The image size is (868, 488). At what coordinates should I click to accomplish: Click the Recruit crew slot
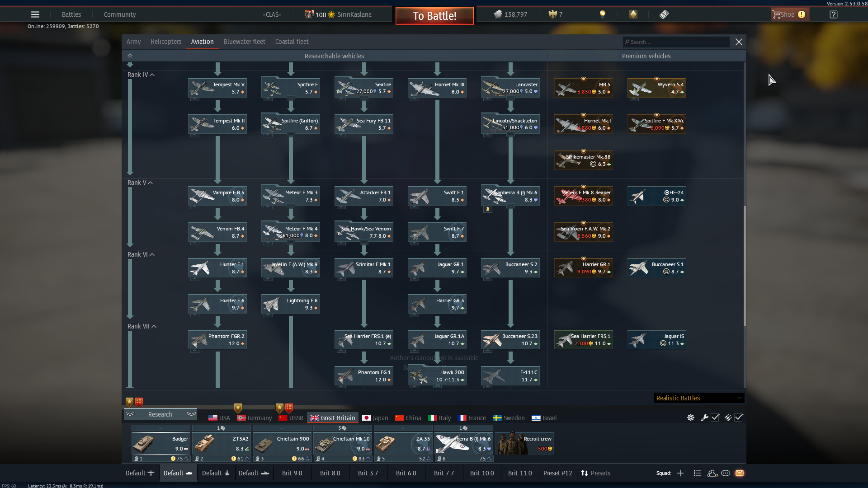524,443
